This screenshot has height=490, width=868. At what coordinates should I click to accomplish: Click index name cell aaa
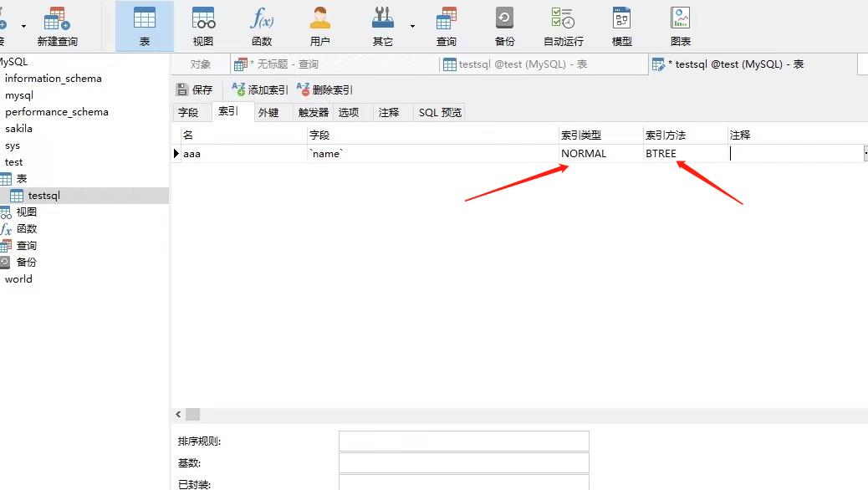pos(244,154)
